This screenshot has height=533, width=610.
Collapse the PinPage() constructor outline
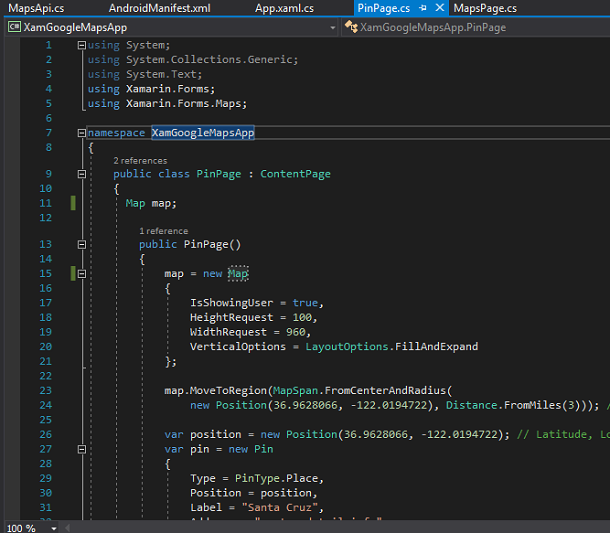[x=81, y=244]
